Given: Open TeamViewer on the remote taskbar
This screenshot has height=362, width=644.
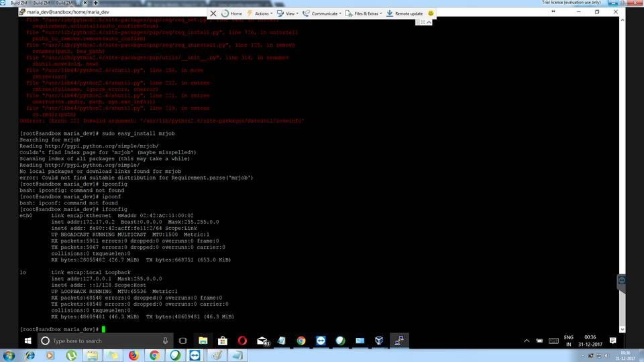Looking at the screenshot, I should click(x=321, y=341).
